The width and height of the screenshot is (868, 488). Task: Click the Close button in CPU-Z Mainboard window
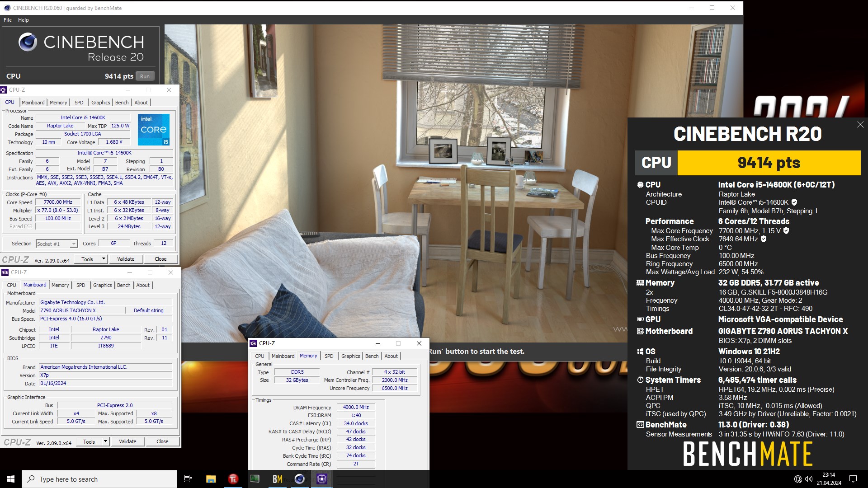tap(162, 441)
